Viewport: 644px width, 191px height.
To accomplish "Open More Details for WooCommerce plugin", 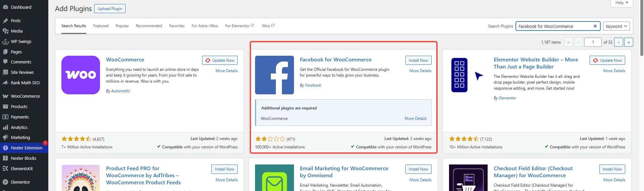I will pyautogui.click(x=227, y=71).
